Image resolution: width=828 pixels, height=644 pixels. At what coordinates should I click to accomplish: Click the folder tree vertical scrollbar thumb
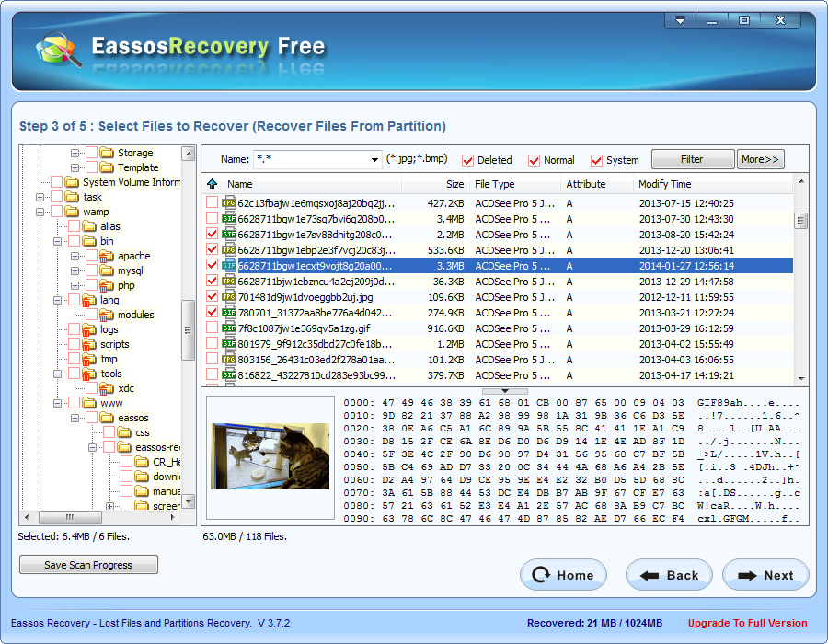(x=188, y=330)
